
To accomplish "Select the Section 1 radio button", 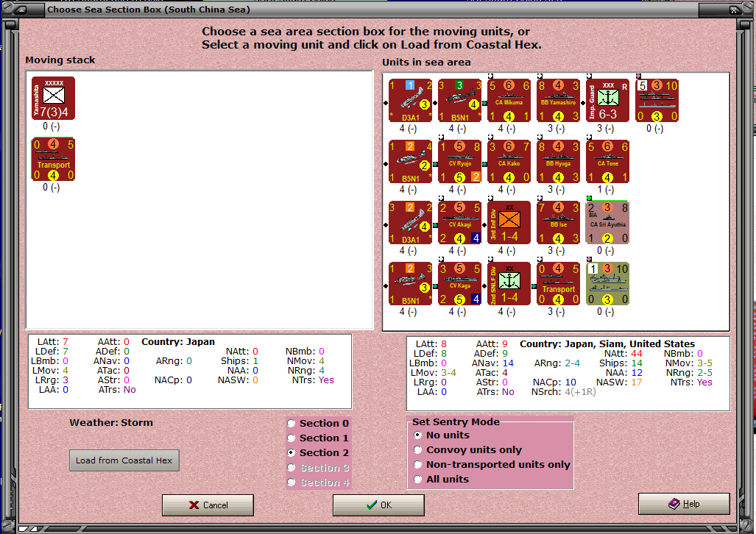I will tap(292, 438).
